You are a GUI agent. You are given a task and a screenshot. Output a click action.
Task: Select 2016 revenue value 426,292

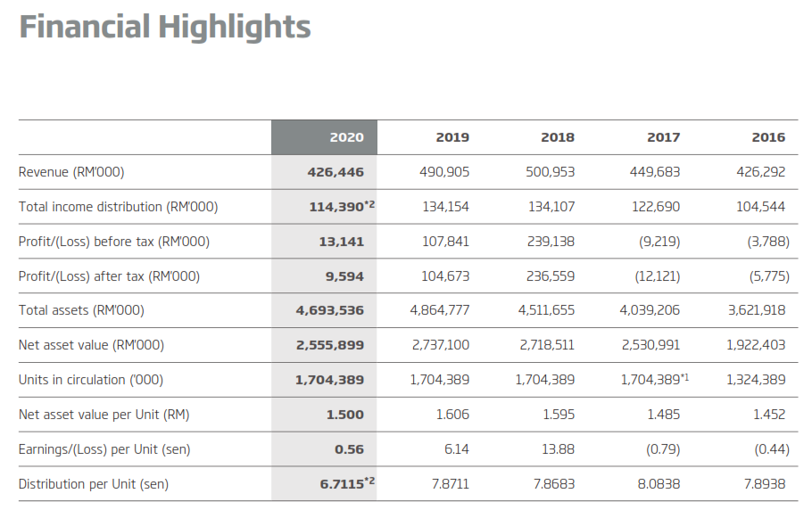pyautogui.click(x=761, y=172)
